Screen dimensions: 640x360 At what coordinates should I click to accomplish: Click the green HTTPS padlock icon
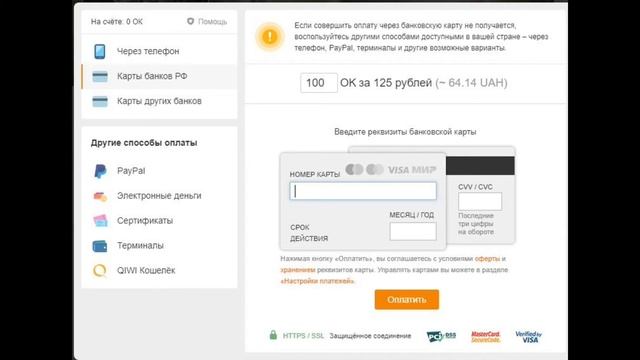(x=273, y=335)
